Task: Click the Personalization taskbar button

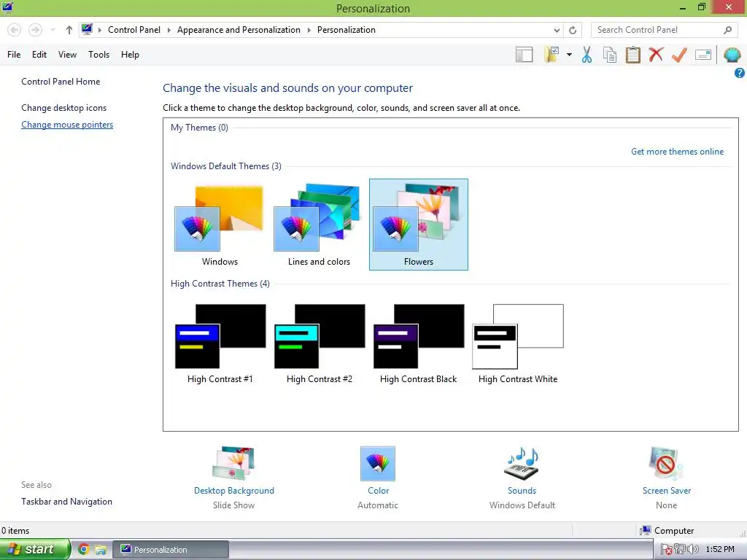Action: (x=171, y=550)
